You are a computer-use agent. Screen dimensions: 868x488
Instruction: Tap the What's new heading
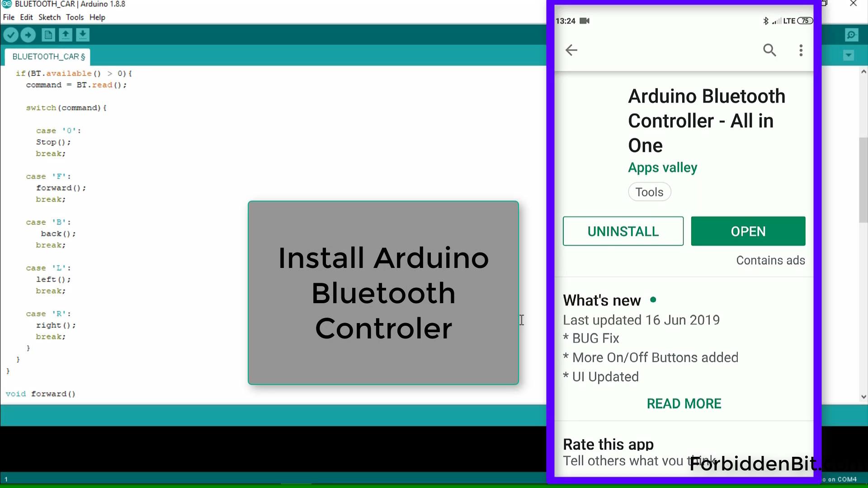602,300
